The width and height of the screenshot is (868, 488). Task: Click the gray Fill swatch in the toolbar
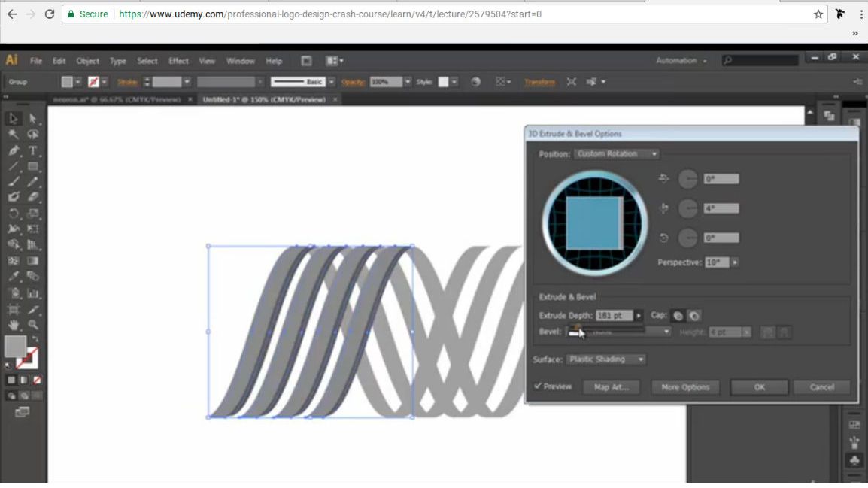click(x=17, y=347)
